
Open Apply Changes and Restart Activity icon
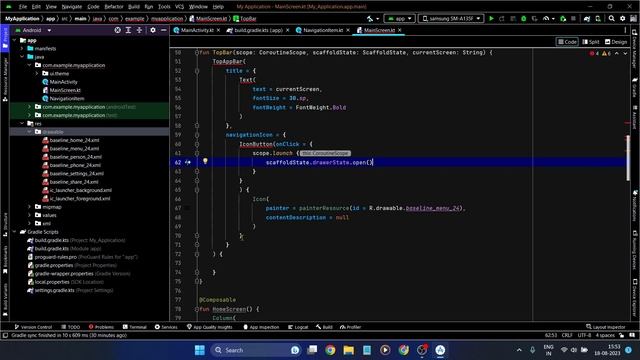(x=502, y=19)
